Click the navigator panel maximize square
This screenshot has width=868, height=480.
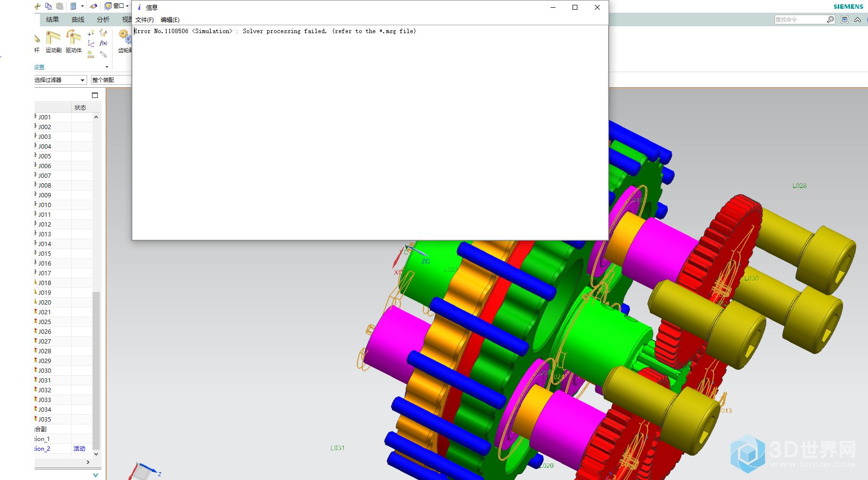click(95, 96)
